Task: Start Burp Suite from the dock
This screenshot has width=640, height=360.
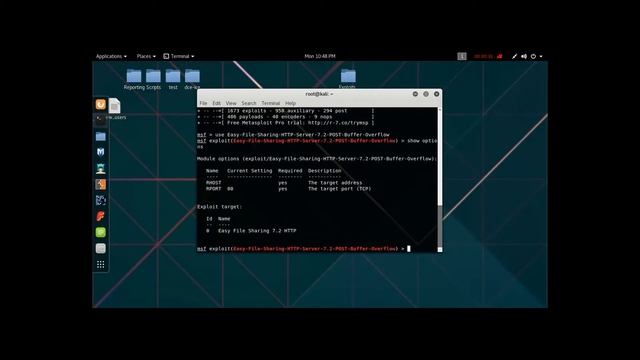Action: point(100,184)
